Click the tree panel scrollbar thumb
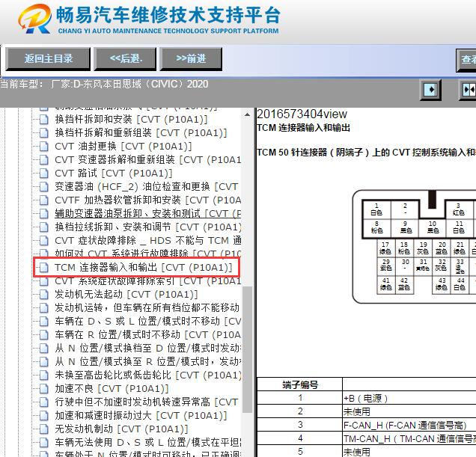476x457 pixels. pyautogui.click(x=248, y=349)
